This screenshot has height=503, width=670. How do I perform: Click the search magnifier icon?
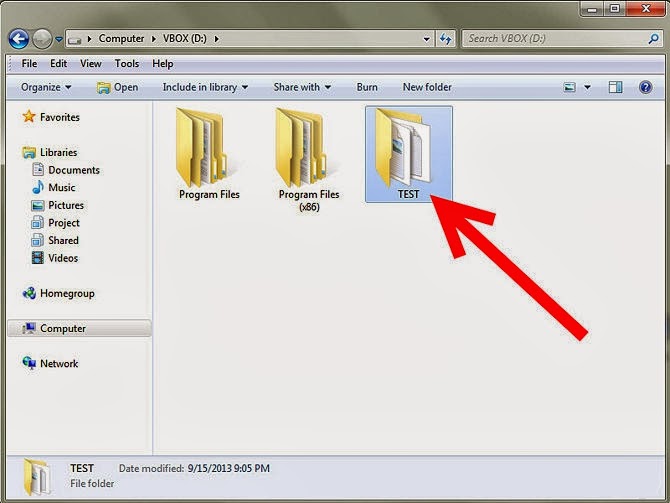tap(653, 39)
